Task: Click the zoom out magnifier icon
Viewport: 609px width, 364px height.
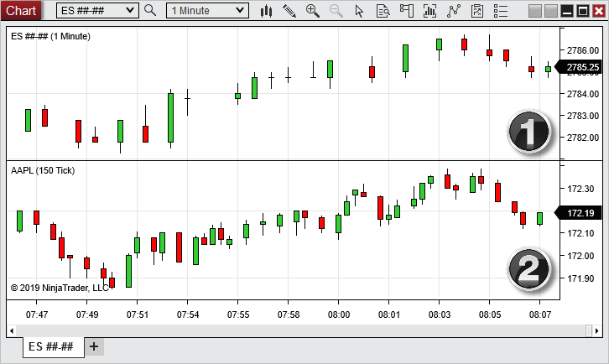Action: pyautogui.click(x=336, y=11)
